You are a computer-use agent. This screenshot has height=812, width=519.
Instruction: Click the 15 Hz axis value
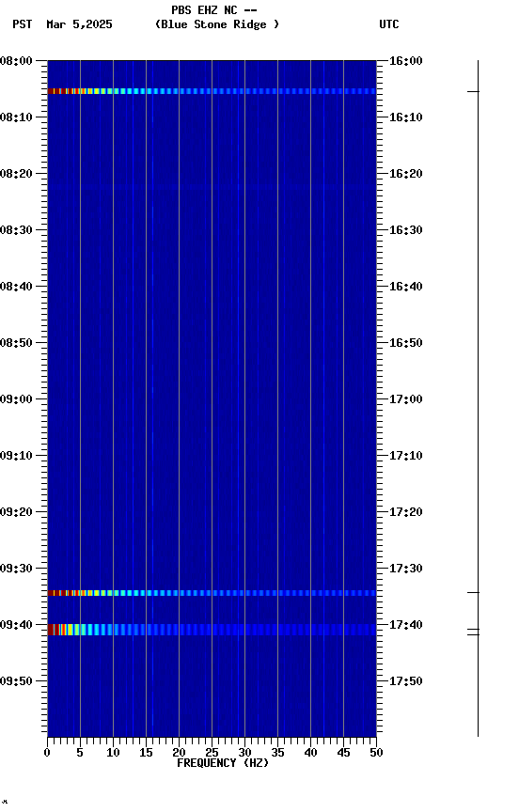pyautogui.click(x=146, y=753)
